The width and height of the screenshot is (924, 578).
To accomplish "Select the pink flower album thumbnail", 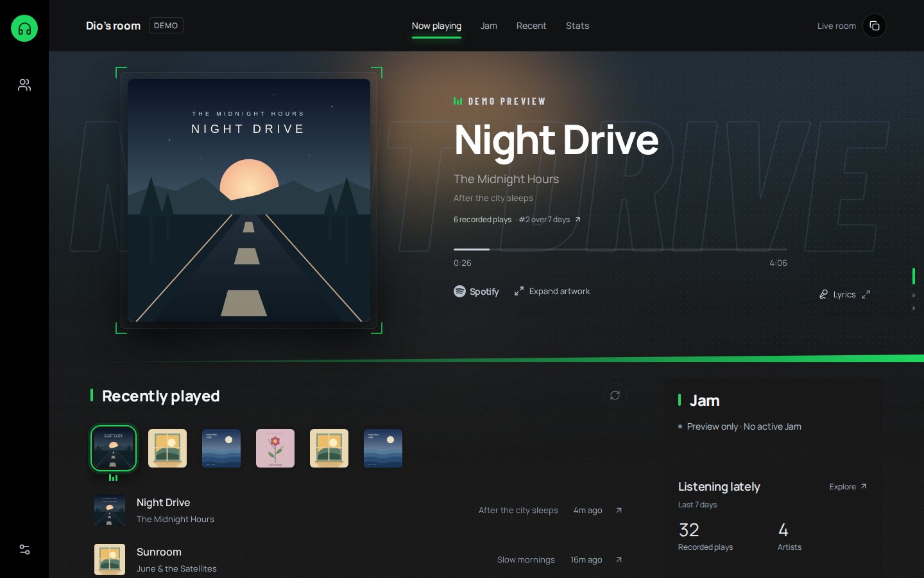I will (x=275, y=448).
